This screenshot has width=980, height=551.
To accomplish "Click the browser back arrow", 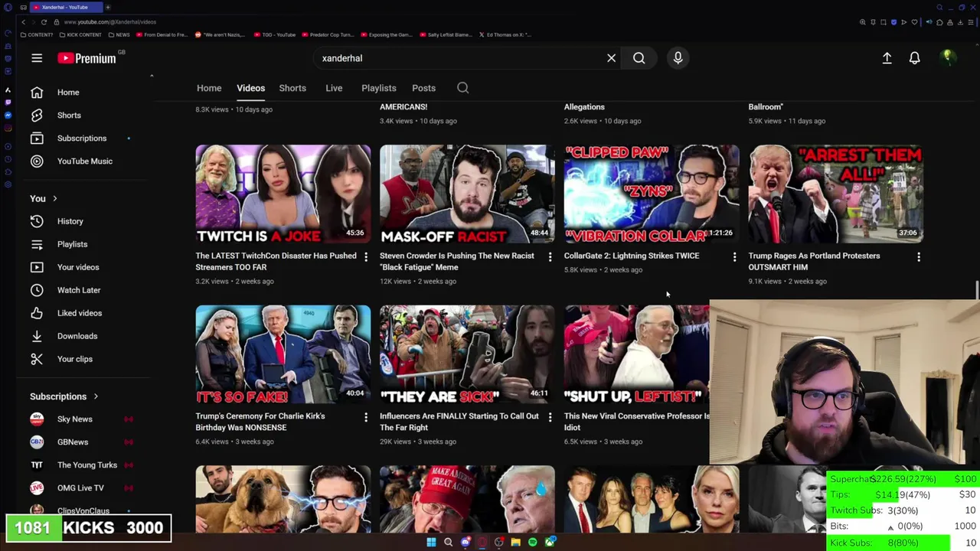I will pyautogui.click(x=23, y=22).
